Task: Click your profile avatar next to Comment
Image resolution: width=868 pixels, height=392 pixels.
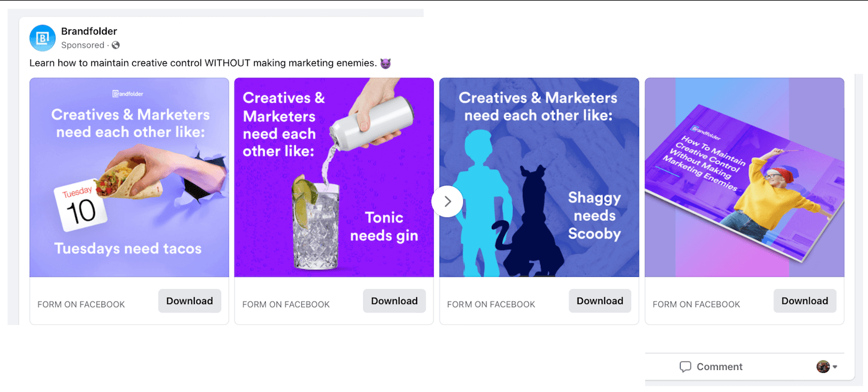Action: click(823, 367)
